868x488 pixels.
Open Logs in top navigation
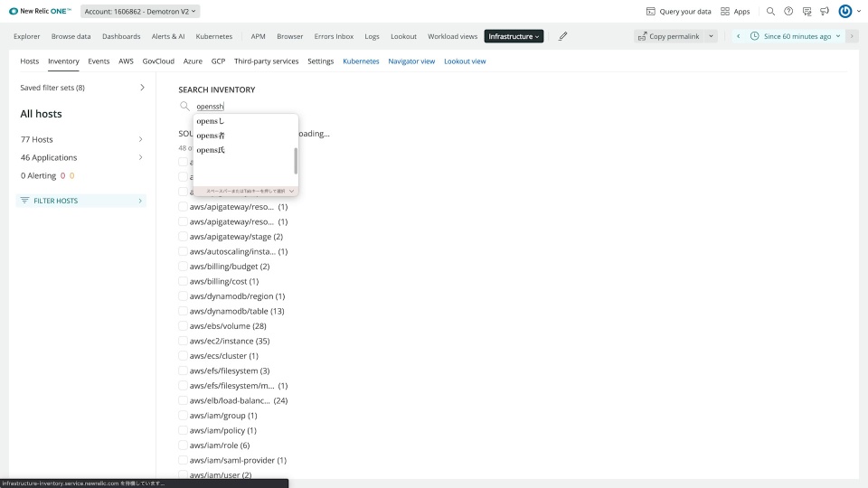click(372, 36)
